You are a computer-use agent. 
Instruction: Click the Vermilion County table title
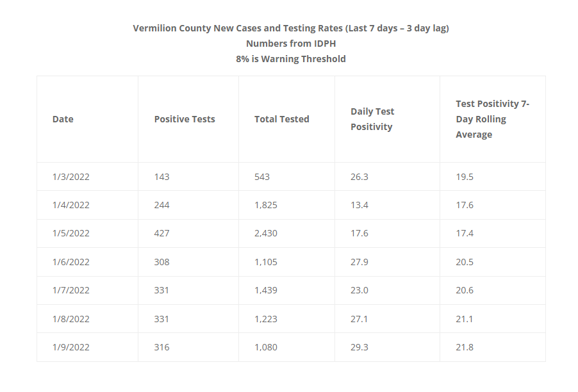coord(291,28)
